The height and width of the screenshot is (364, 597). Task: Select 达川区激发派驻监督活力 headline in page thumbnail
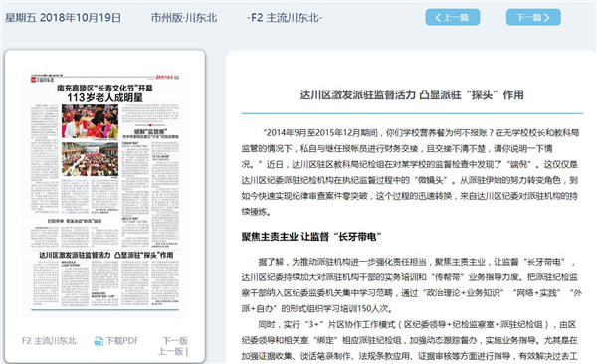106,255
